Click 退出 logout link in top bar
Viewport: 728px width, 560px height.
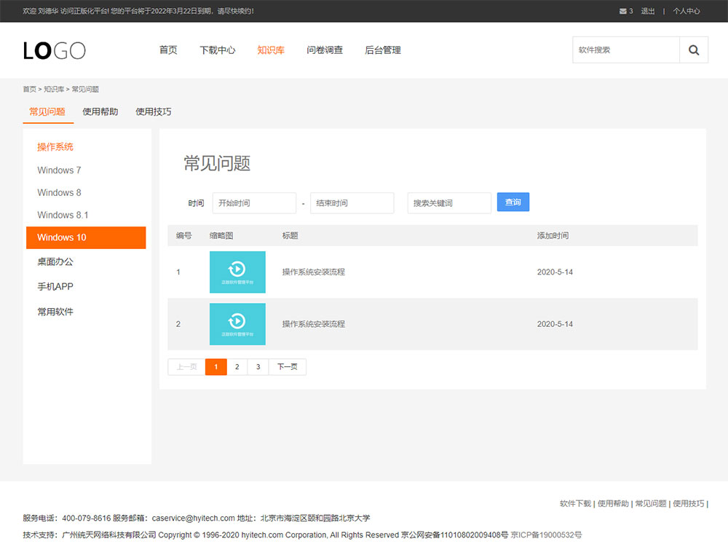coord(648,11)
